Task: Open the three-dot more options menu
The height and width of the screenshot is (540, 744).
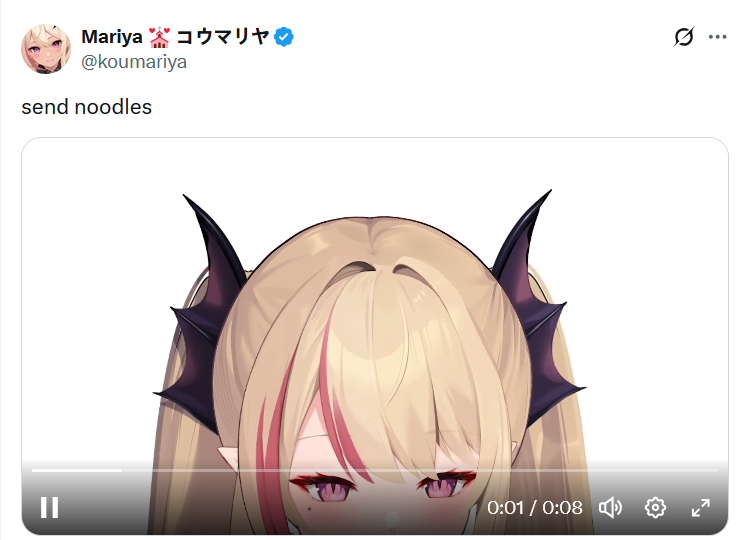Action: point(717,37)
